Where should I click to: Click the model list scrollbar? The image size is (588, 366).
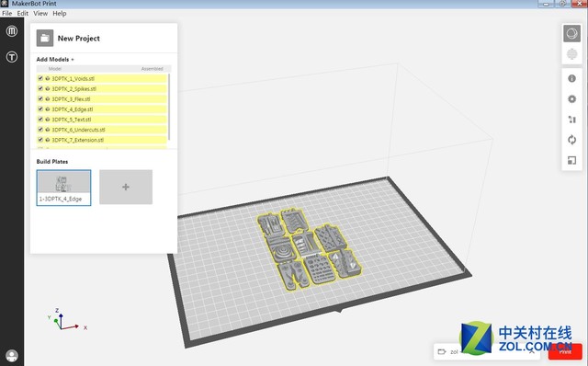pyautogui.click(x=169, y=107)
